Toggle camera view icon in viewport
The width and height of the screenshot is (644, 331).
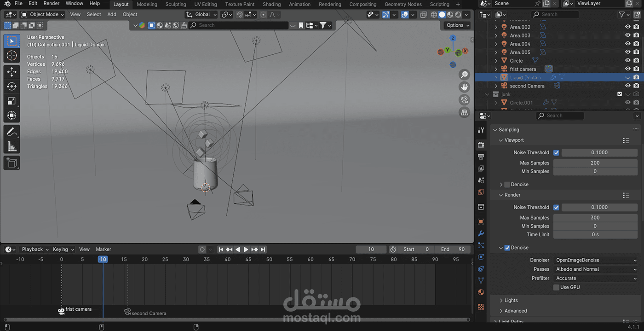tap(465, 100)
